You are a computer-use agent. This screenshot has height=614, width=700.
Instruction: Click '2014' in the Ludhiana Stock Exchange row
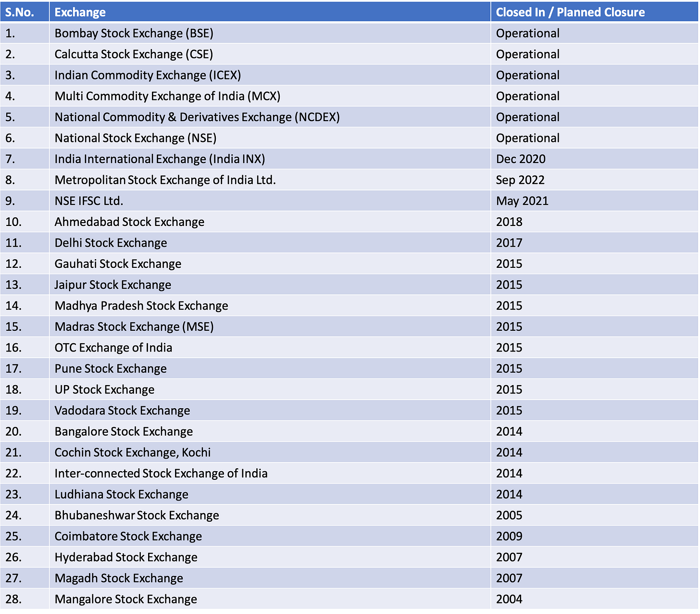coord(509,494)
